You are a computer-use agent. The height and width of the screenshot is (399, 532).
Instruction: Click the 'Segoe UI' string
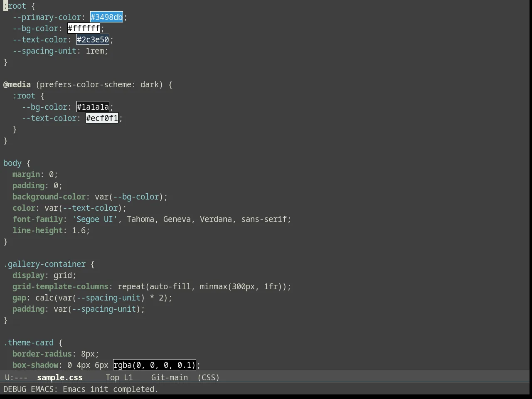click(x=95, y=219)
